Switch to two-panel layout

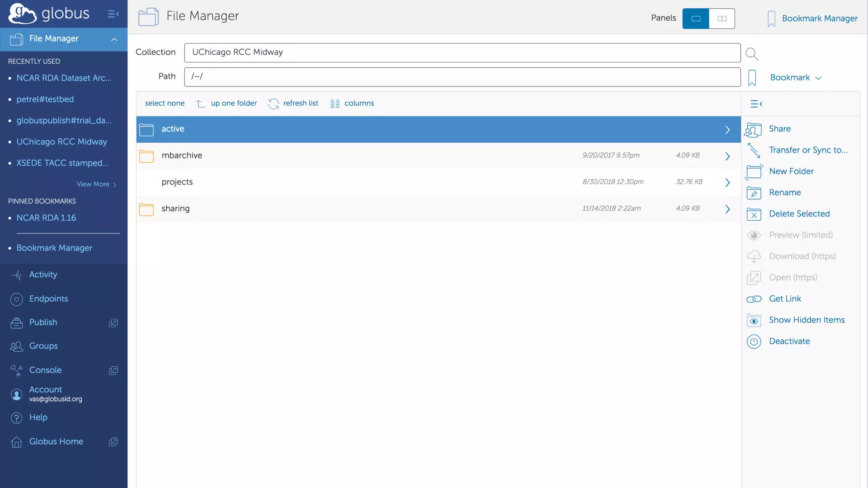point(722,19)
